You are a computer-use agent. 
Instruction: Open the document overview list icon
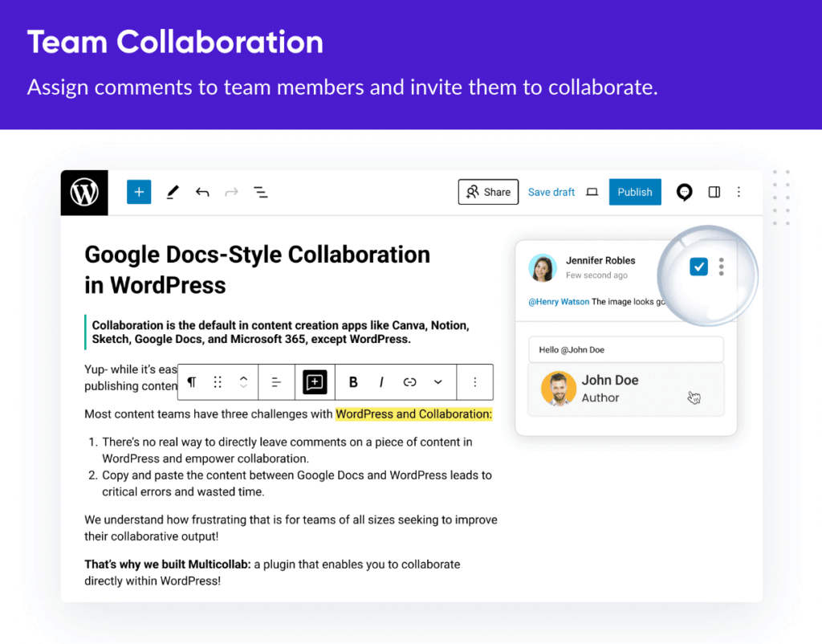click(261, 192)
